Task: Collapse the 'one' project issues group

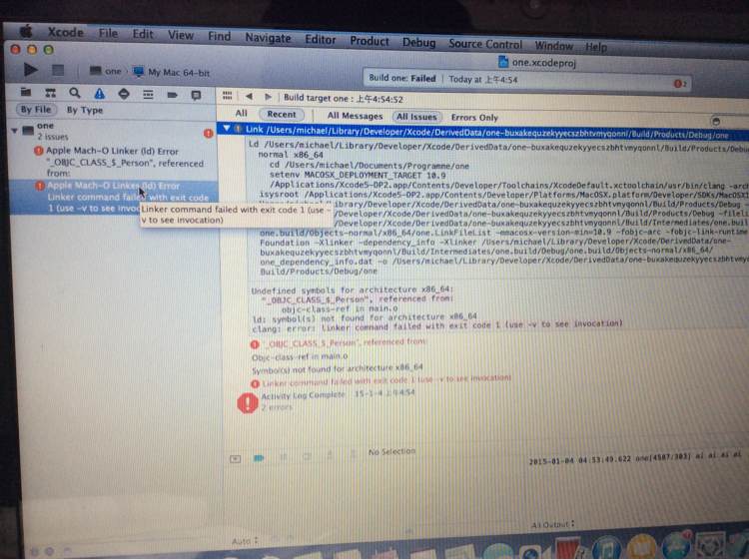Action: [14, 130]
